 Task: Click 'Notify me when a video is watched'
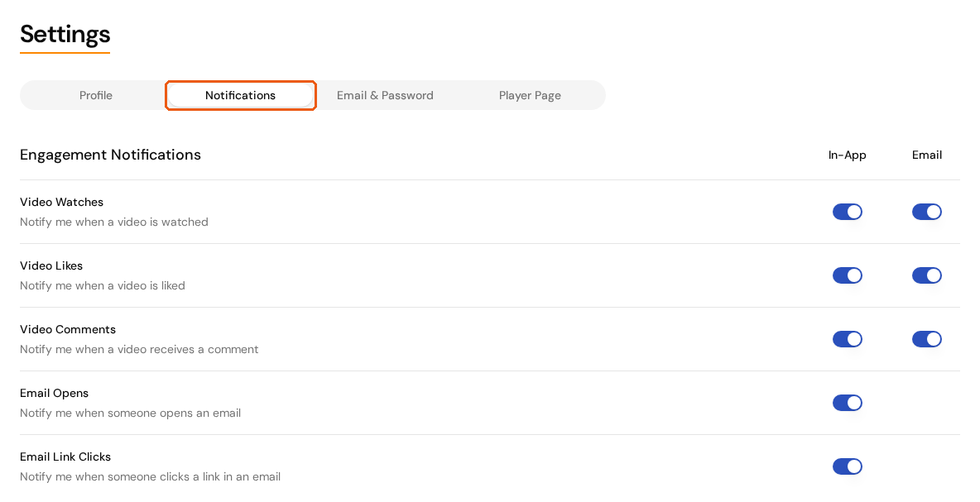[x=114, y=222]
